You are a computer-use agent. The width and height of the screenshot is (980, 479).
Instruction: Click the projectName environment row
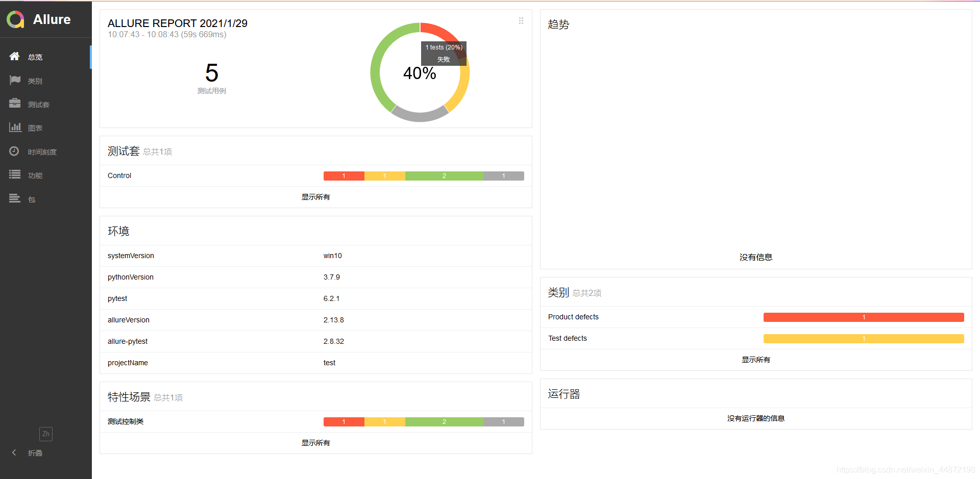[315, 363]
